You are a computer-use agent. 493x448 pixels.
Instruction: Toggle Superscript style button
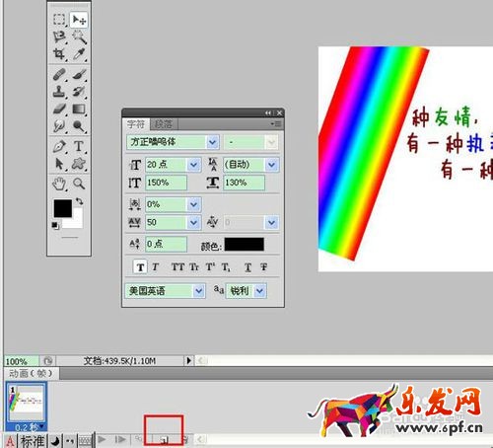click(210, 267)
